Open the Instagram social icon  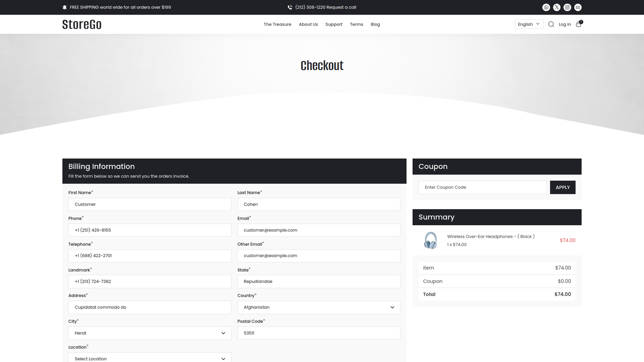(567, 7)
